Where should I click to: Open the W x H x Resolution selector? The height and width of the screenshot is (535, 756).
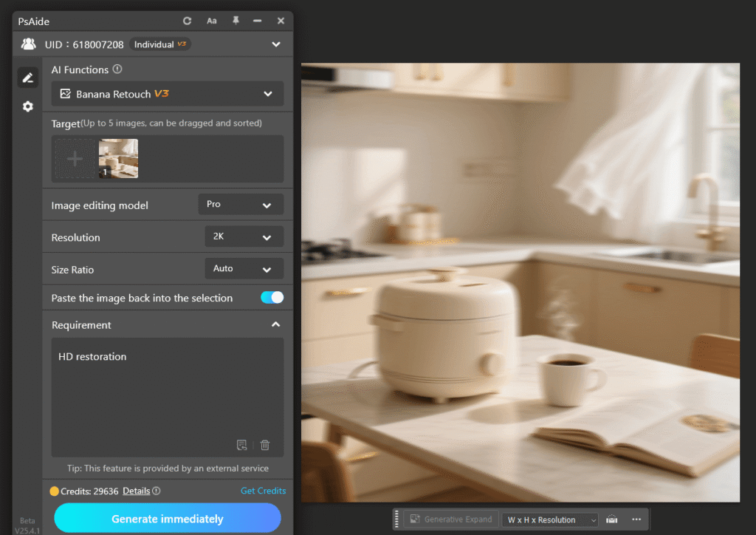tap(549, 519)
